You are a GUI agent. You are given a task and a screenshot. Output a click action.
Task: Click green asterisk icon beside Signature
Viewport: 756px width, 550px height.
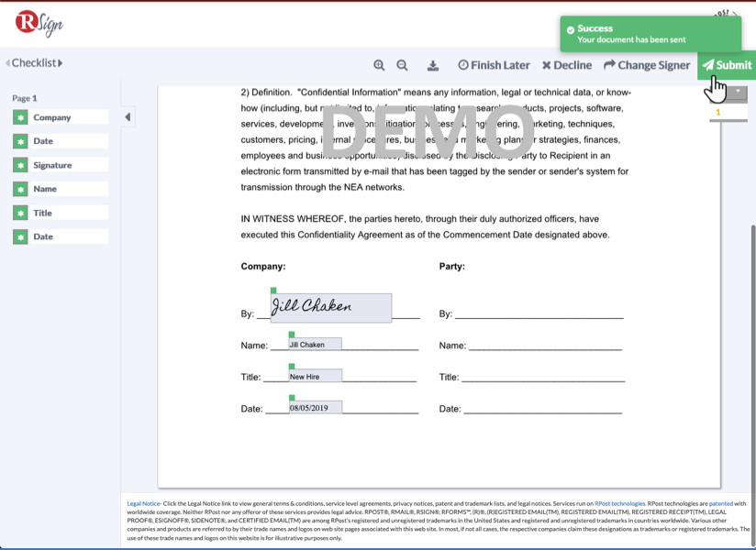click(20, 165)
